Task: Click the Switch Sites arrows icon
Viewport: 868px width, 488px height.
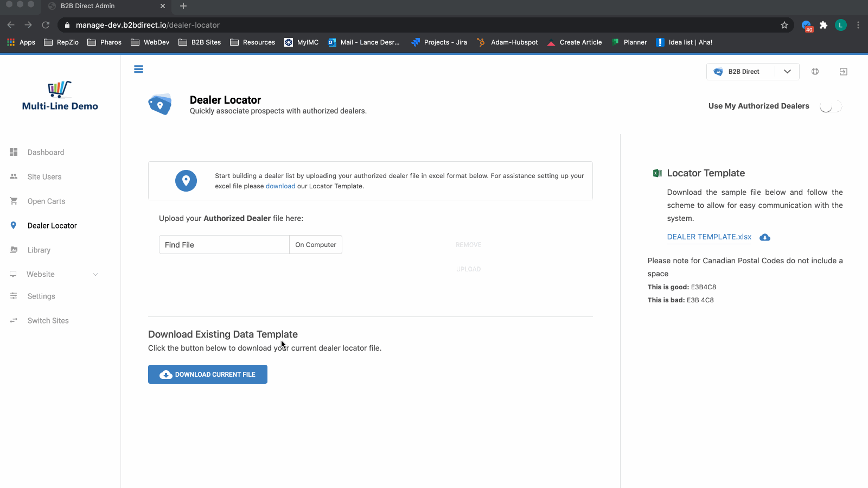Action: click(14, 320)
